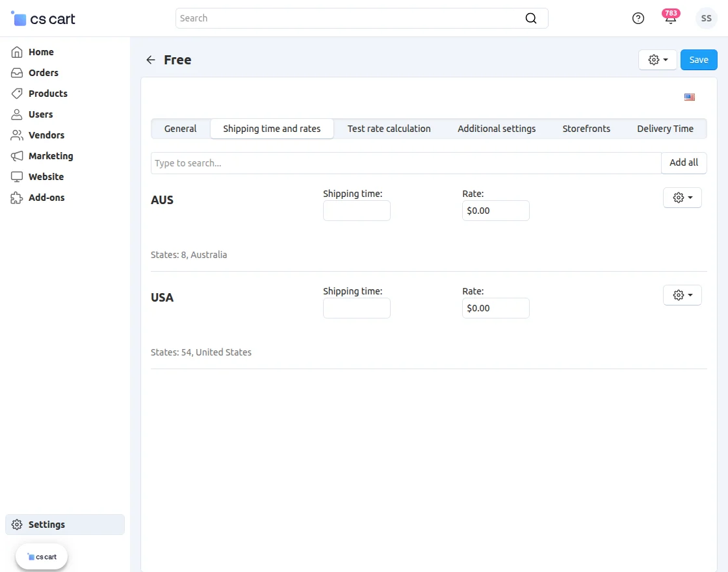Open the Test rate calculation tab
The image size is (728, 572).
pos(389,129)
